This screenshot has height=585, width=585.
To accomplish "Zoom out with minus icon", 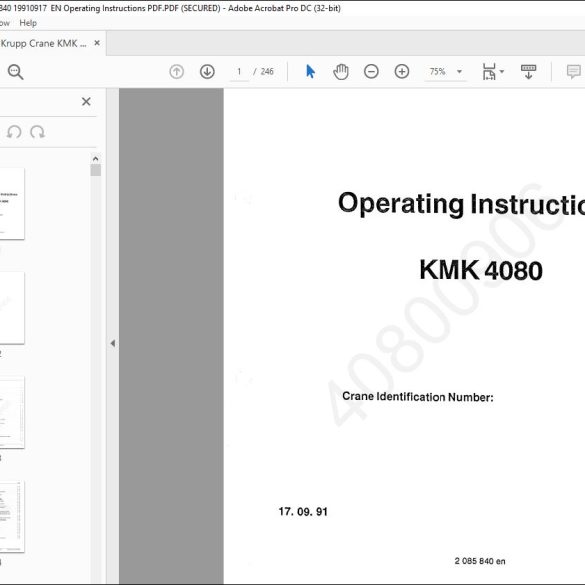I will (371, 72).
